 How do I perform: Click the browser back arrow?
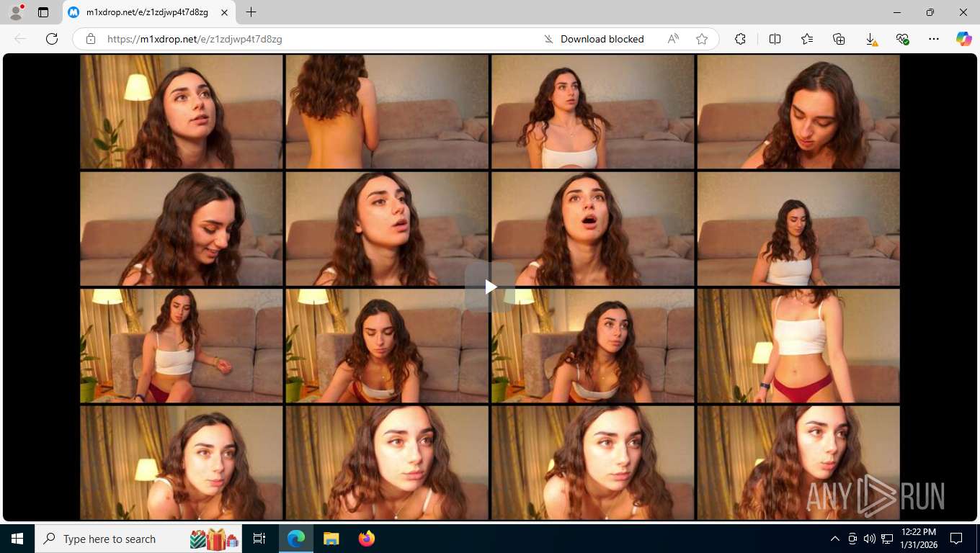tap(20, 39)
